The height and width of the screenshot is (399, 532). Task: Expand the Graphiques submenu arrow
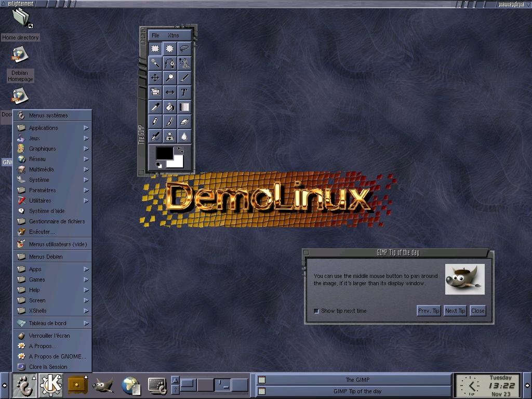[86, 149]
